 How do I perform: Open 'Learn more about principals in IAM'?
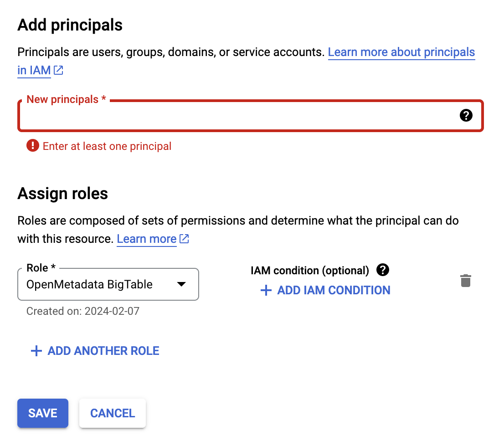401,52
